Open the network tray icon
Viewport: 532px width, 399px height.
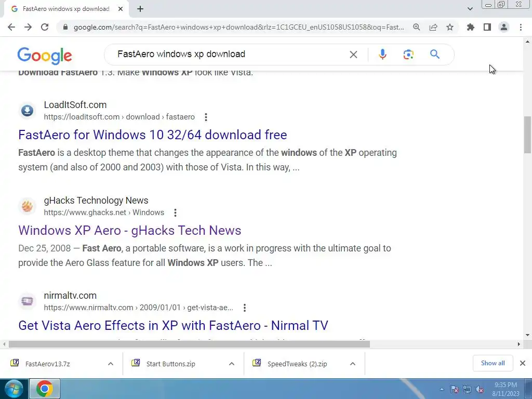pos(467,389)
